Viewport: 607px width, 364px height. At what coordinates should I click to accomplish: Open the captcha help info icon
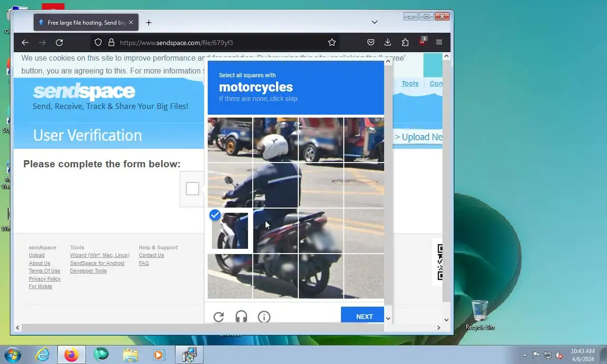264,317
